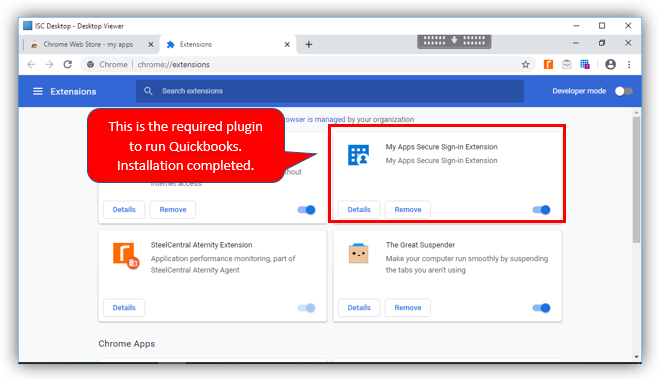Switch to the Chrome Web Store - my apps tab
This screenshot has height=380, width=658.
click(x=88, y=44)
